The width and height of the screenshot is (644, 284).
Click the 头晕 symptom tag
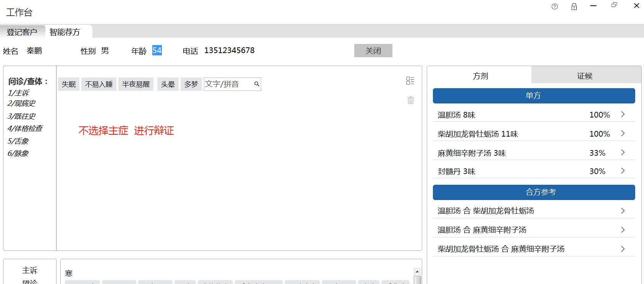[168, 84]
